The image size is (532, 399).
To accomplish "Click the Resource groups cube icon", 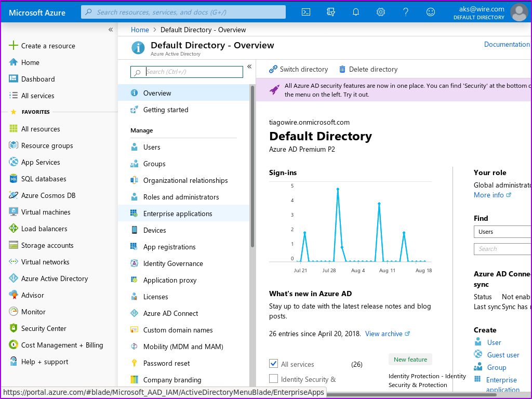I will (13, 145).
